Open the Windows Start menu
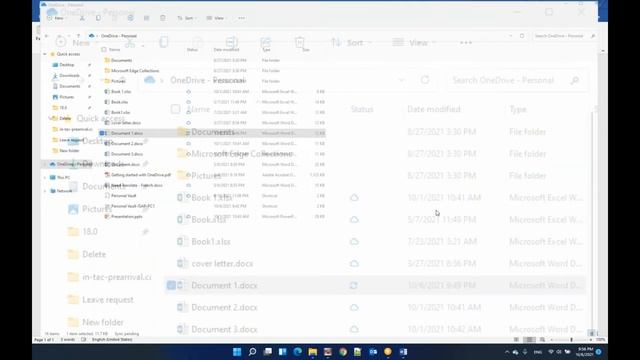 coord(237,352)
